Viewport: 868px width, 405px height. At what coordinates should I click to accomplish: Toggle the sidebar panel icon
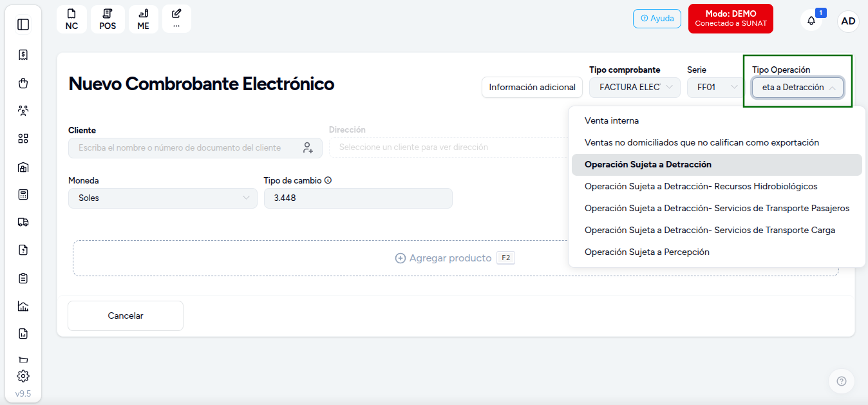23,24
